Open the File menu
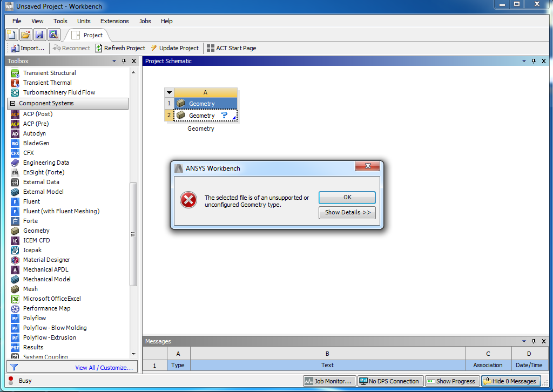This screenshot has width=553, height=392. pyautogui.click(x=17, y=21)
